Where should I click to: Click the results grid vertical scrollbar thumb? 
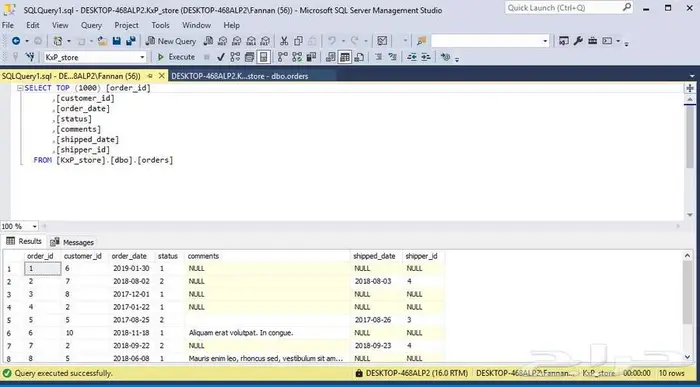click(x=688, y=293)
